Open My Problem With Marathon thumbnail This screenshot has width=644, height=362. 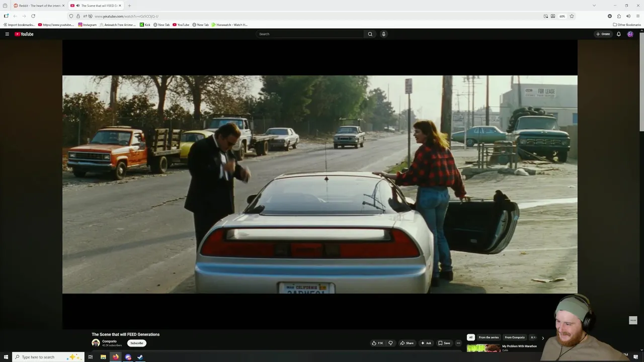click(x=484, y=348)
